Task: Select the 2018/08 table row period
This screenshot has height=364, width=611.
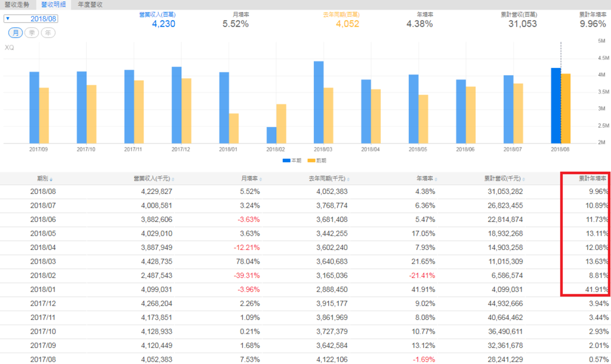Action: (x=43, y=192)
